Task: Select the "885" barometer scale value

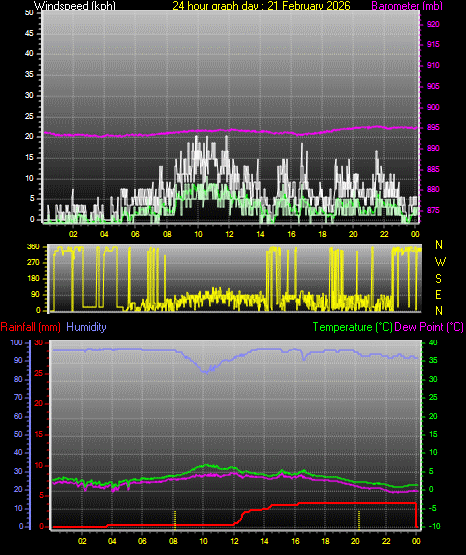Action: pos(433,169)
